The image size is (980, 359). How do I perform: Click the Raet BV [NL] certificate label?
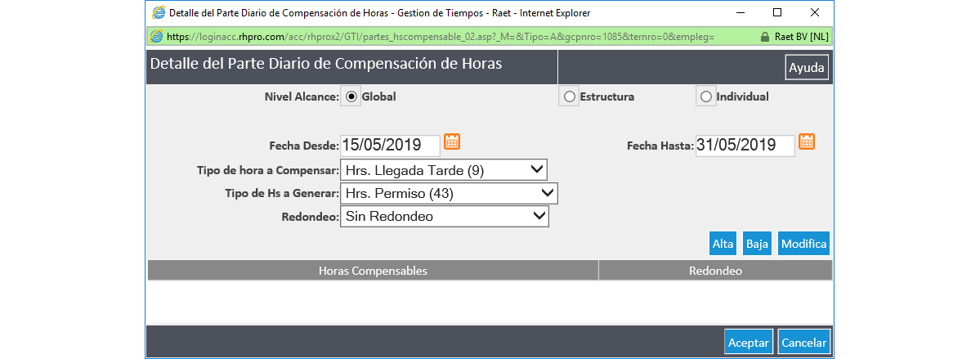coord(801,37)
